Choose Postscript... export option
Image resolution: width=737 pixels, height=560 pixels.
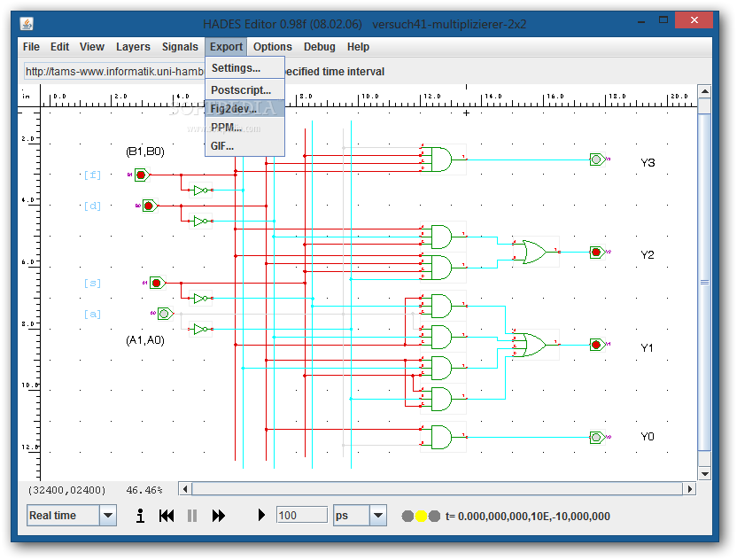point(244,89)
